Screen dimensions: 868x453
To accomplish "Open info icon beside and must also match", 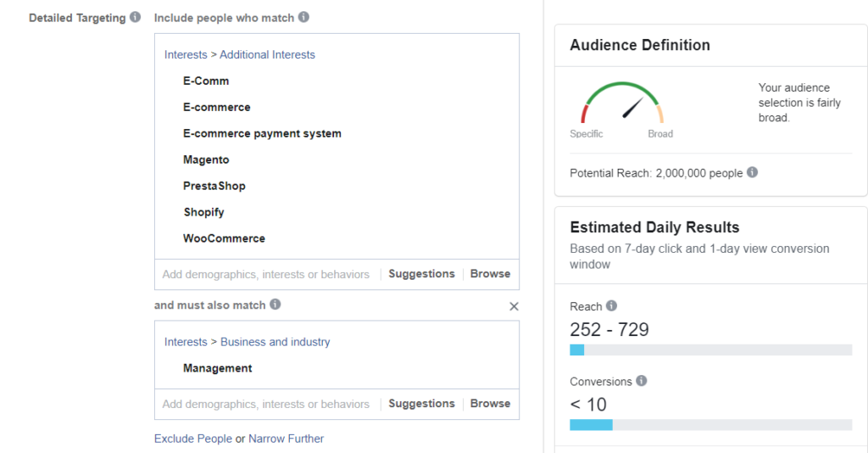I will tap(275, 304).
